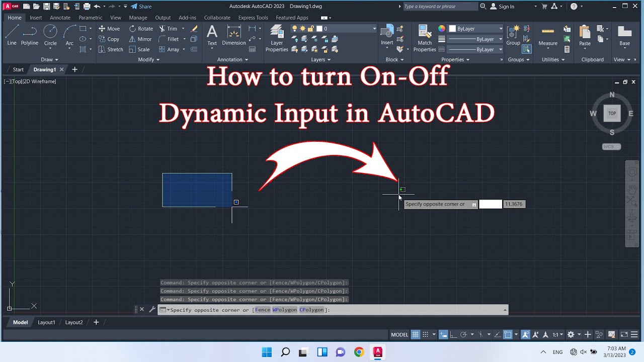Open Layer Properties manager

(277, 38)
